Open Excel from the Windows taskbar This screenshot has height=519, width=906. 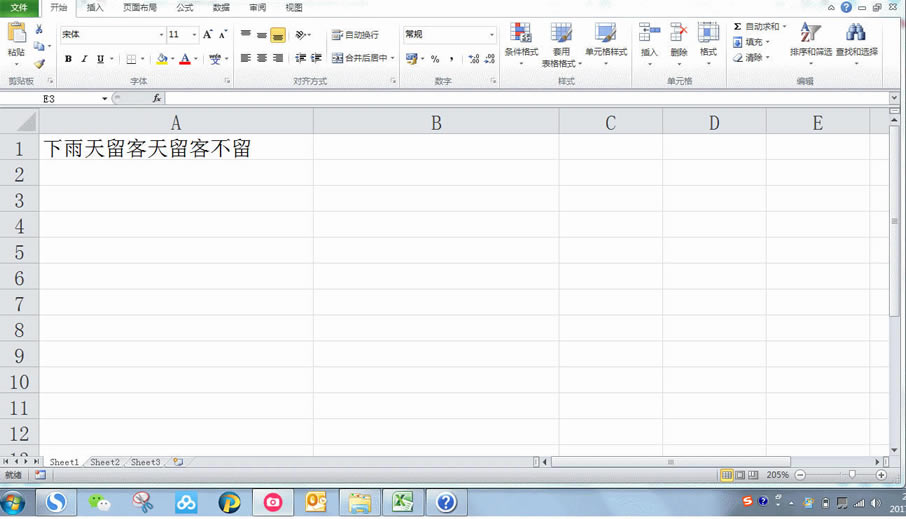click(403, 502)
